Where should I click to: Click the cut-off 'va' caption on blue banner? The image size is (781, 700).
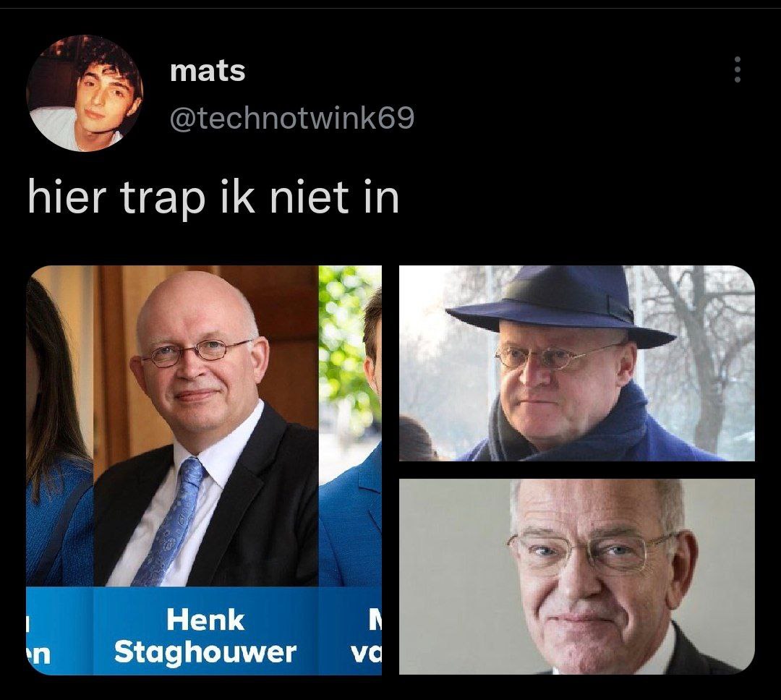(365, 652)
